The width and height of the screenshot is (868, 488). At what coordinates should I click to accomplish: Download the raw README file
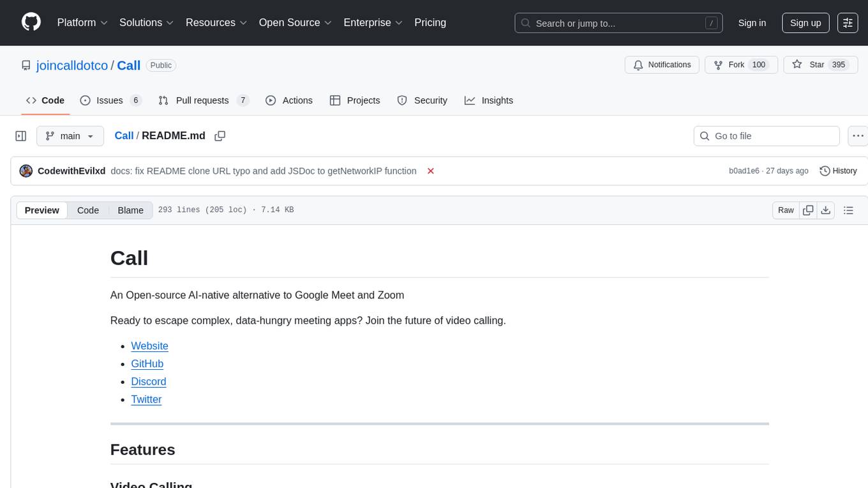coord(825,210)
